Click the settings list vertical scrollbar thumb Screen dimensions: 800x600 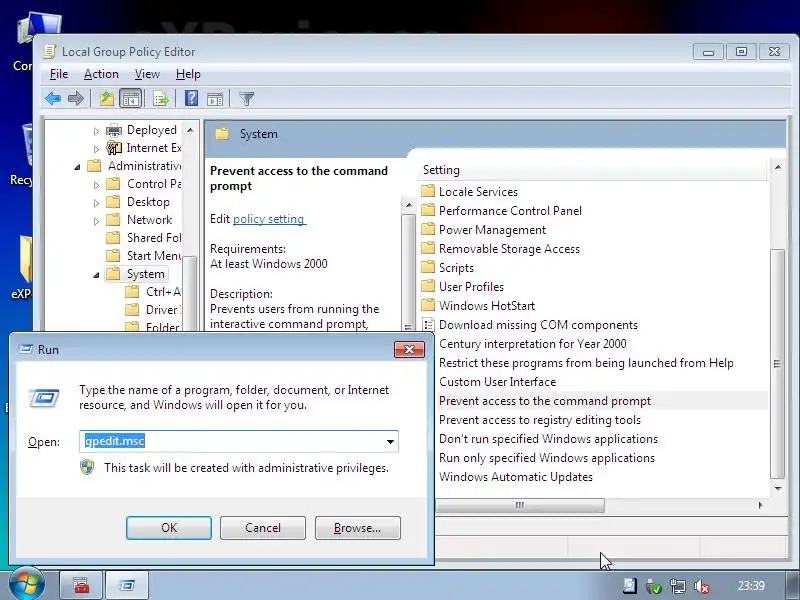point(778,363)
